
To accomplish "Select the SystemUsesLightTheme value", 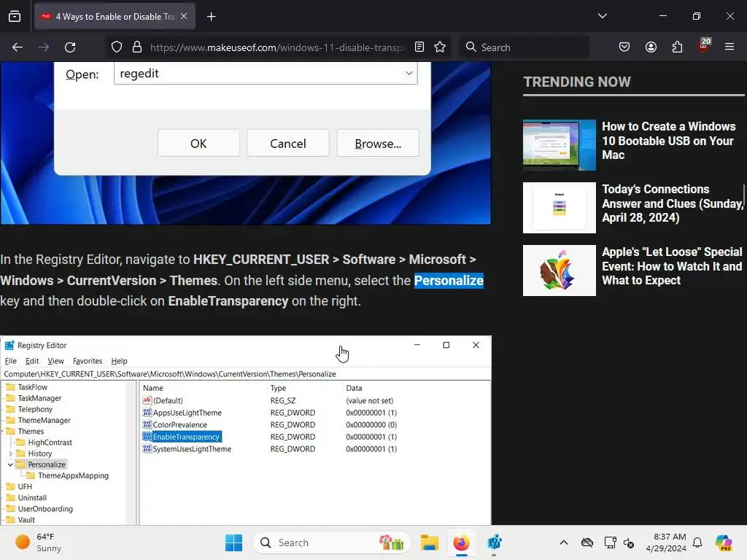I will pos(192,449).
